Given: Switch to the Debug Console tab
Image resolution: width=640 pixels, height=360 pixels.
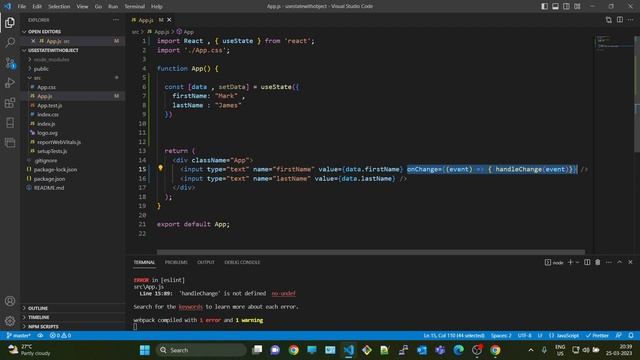Looking at the screenshot, I should click(x=242, y=262).
